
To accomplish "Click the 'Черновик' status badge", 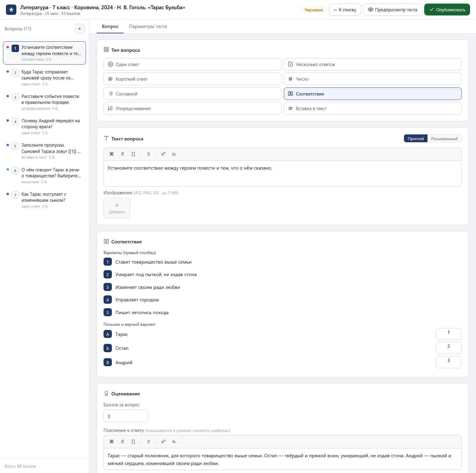I will pos(314,10).
